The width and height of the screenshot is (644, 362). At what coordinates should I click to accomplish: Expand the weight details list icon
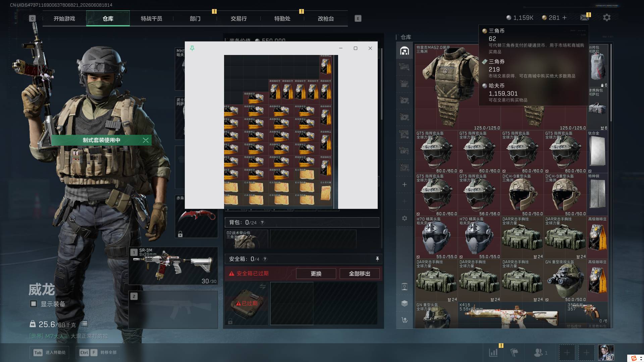pyautogui.click(x=84, y=324)
